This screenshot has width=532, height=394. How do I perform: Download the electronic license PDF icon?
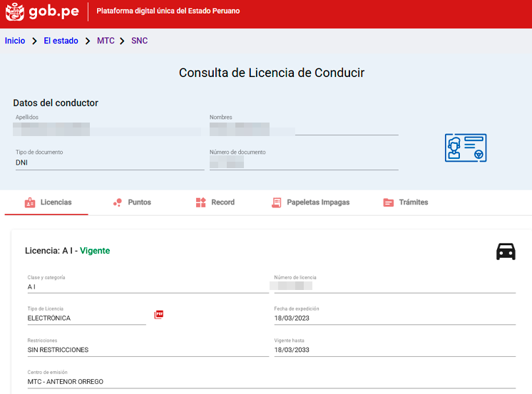(159, 315)
